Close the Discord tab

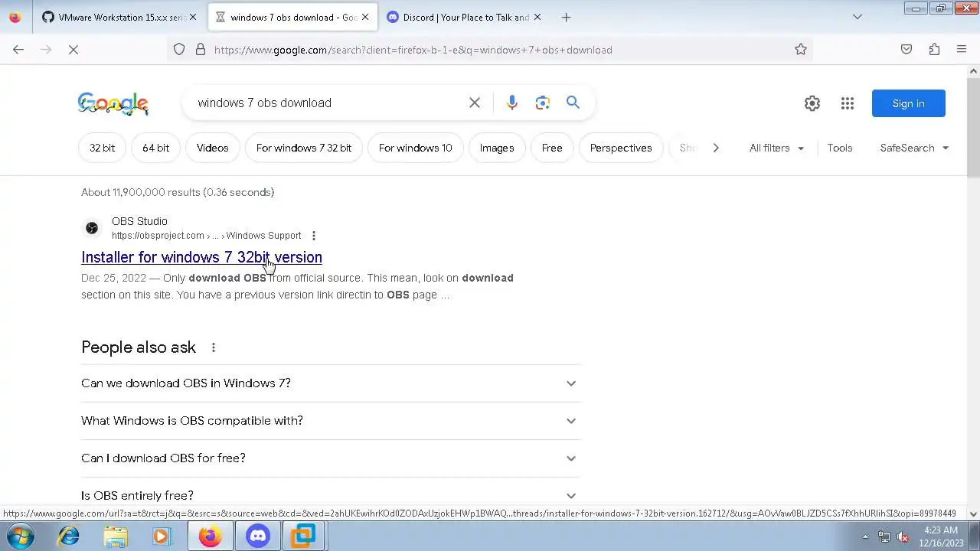[x=537, y=17]
